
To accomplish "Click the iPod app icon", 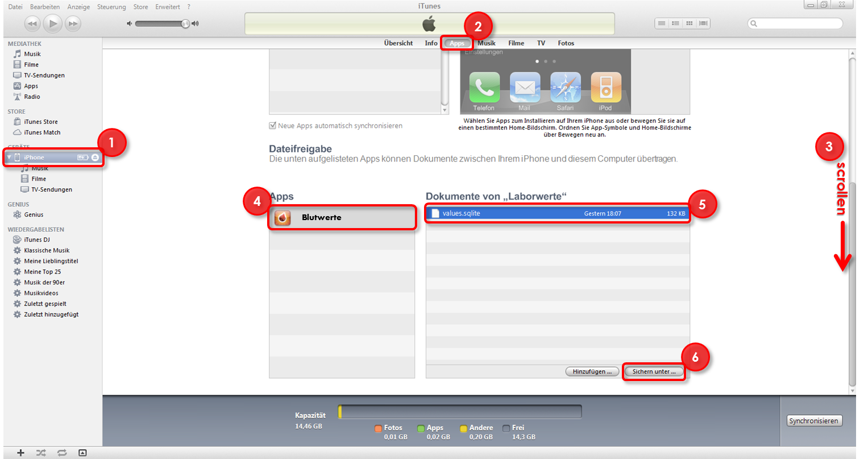I will coord(606,88).
